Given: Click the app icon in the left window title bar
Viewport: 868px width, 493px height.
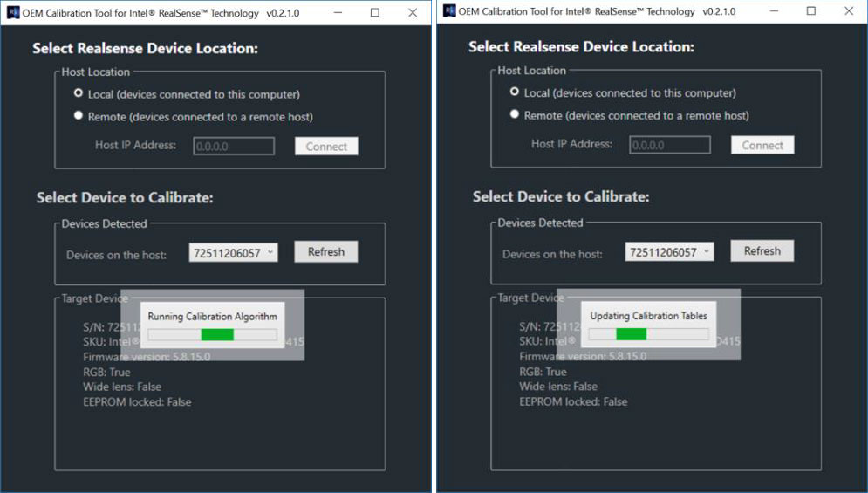Looking at the screenshot, I should [13, 12].
